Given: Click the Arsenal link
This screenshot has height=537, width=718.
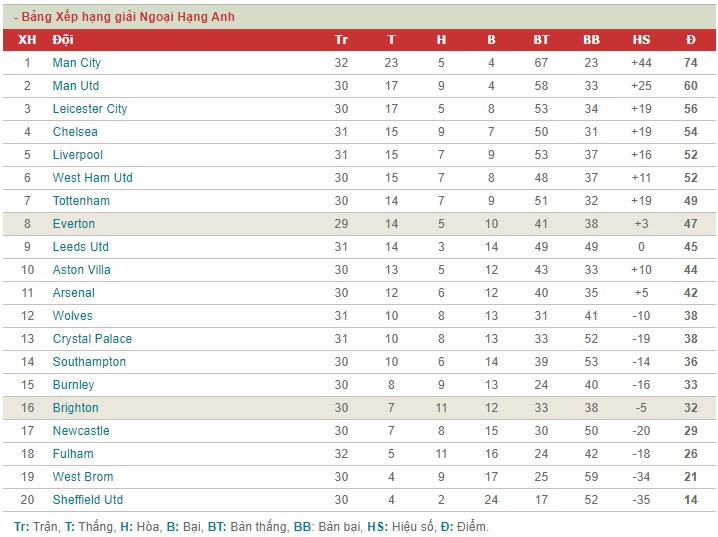Looking at the screenshot, I should click(74, 293).
